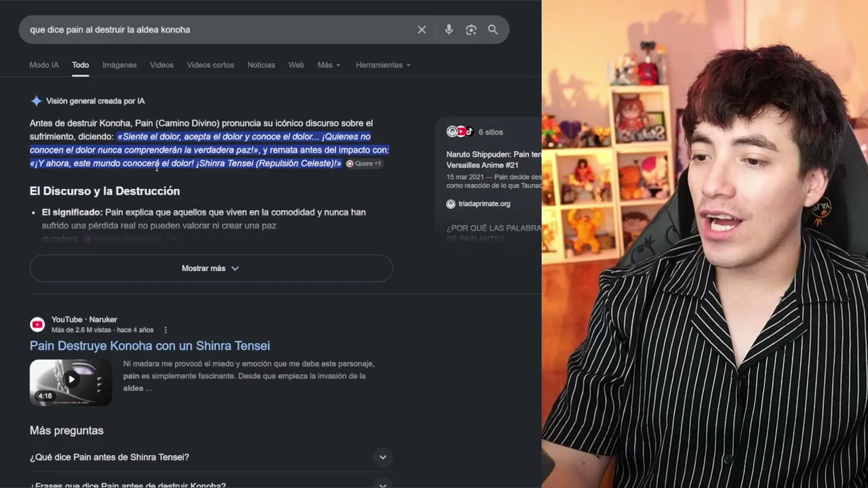The height and width of the screenshot is (488, 868).
Task: Select the "Todo" results tab
Action: coord(81,65)
